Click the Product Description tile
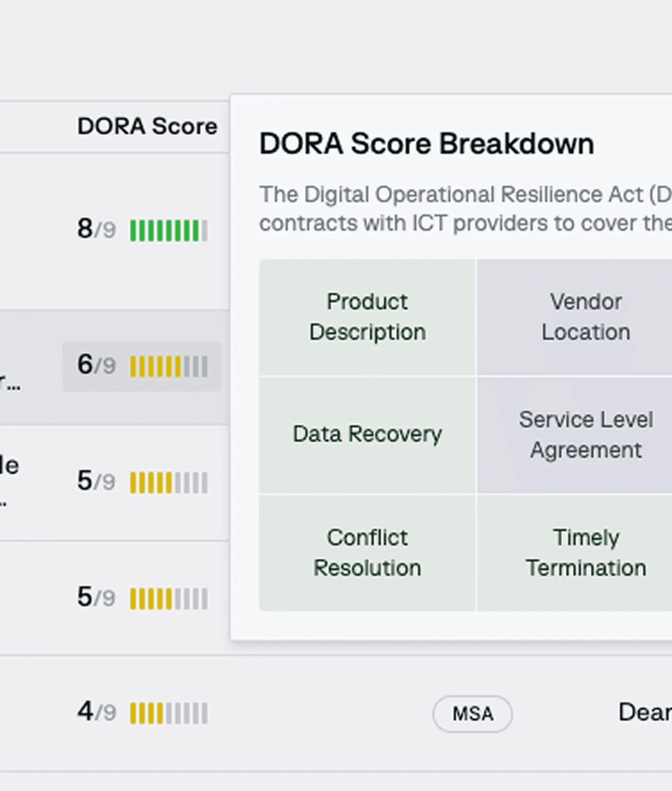The width and height of the screenshot is (672, 791). pos(367,317)
